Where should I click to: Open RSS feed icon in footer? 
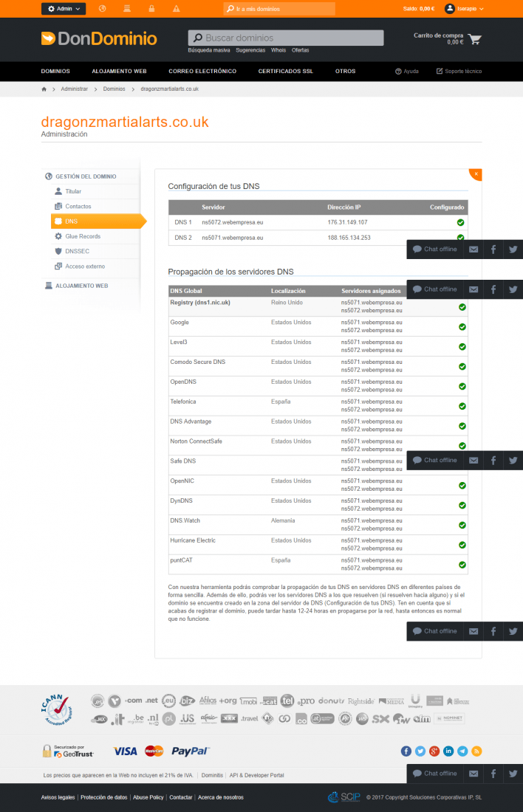coord(476,751)
